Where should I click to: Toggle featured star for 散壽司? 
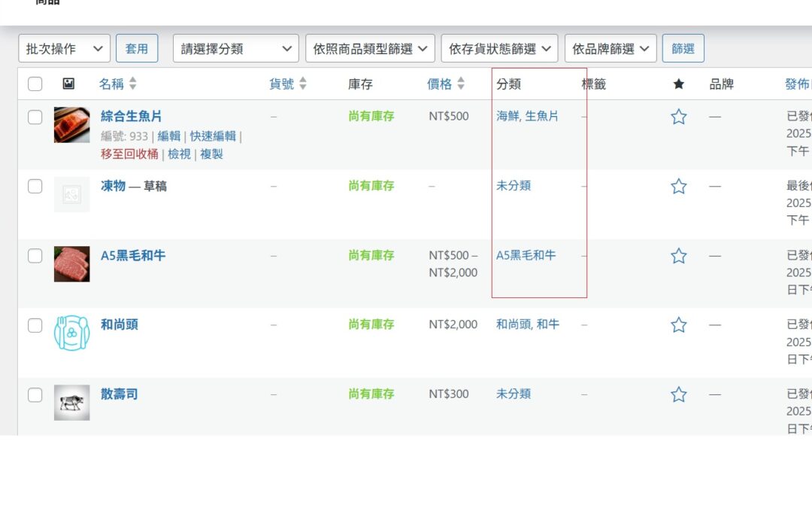tap(678, 394)
